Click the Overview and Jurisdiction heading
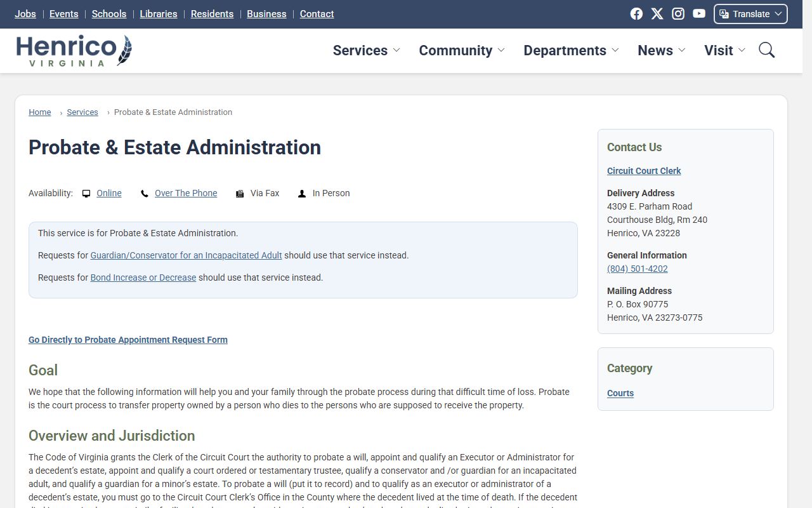The height and width of the screenshot is (508, 812). (112, 436)
